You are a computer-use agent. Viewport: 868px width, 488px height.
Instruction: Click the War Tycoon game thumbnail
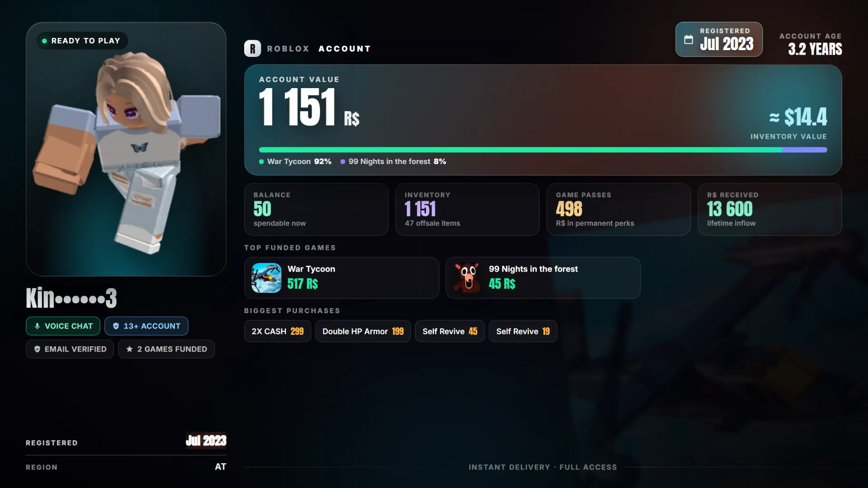point(266,278)
